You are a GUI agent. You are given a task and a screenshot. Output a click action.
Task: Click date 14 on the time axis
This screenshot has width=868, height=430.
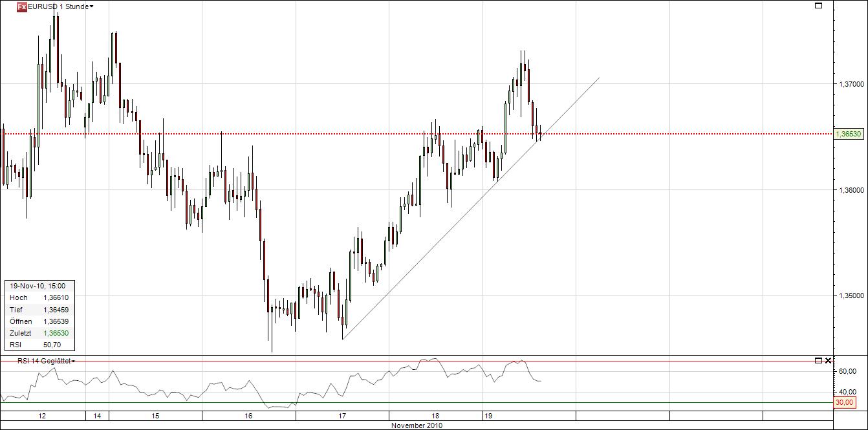click(x=97, y=416)
